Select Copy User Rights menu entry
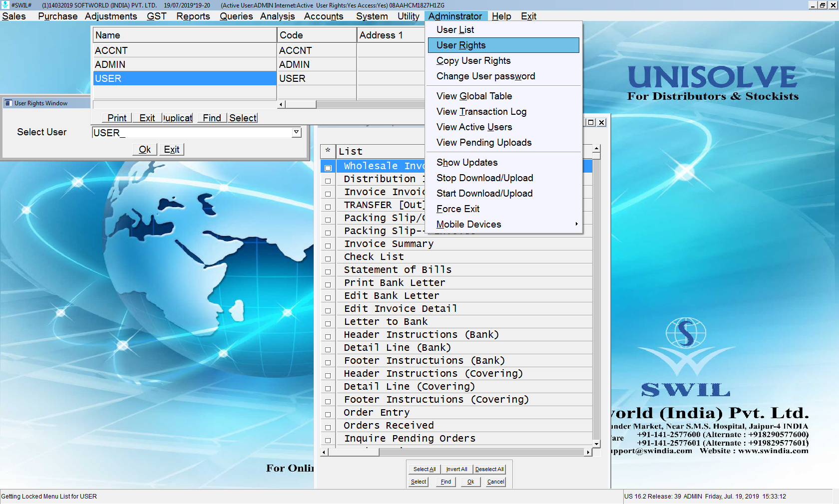 tap(503, 61)
